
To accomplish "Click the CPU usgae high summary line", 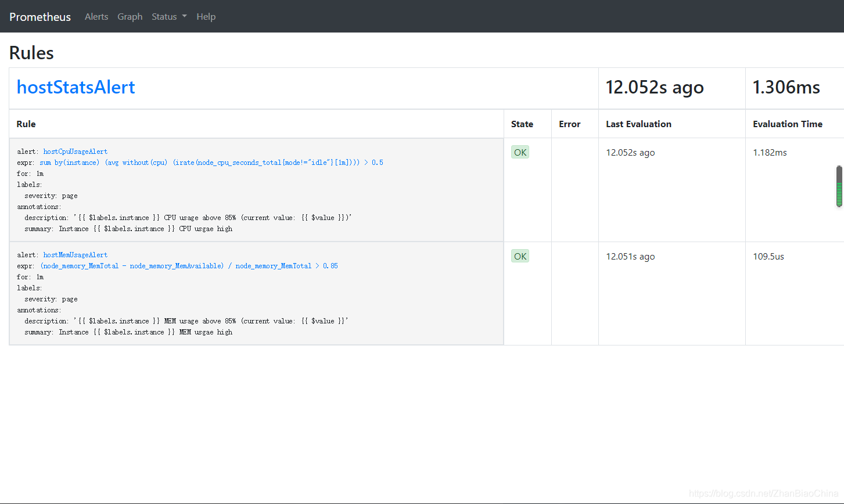I will [128, 229].
